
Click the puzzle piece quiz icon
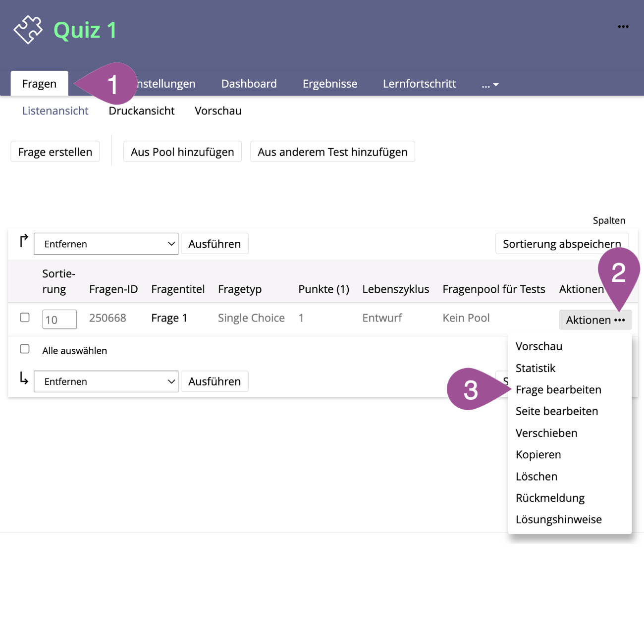click(28, 30)
